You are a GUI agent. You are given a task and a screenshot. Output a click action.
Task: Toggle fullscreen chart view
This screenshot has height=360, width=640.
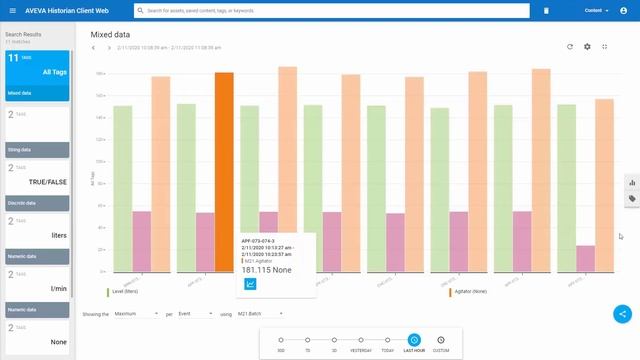point(604,47)
